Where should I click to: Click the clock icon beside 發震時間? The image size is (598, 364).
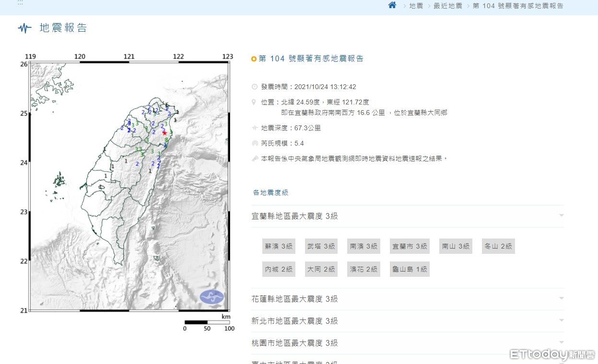tap(254, 87)
